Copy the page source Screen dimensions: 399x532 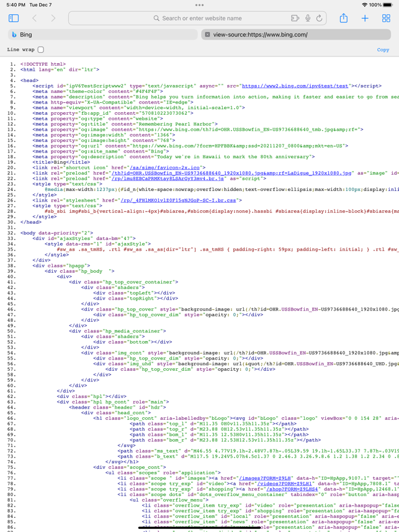[383, 50]
